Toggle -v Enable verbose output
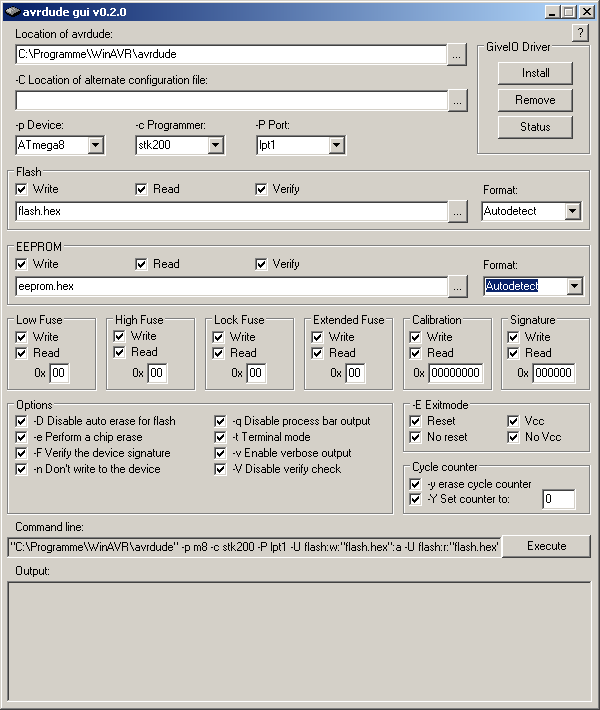The image size is (600, 710). pos(220,453)
